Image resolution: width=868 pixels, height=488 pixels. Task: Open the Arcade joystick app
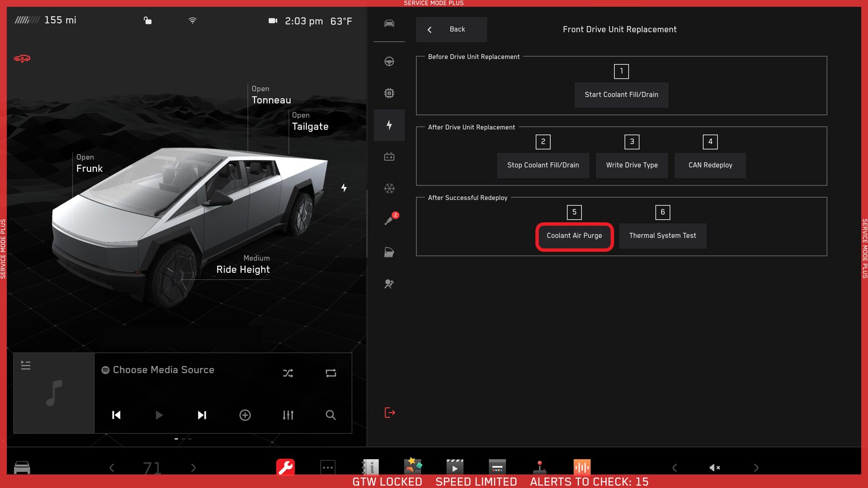pos(540,467)
